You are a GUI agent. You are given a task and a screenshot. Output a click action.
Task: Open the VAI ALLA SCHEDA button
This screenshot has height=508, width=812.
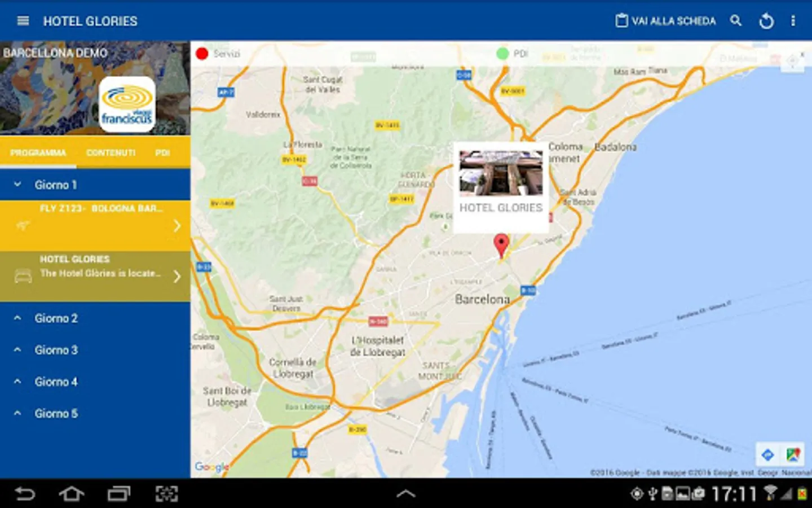(665, 21)
